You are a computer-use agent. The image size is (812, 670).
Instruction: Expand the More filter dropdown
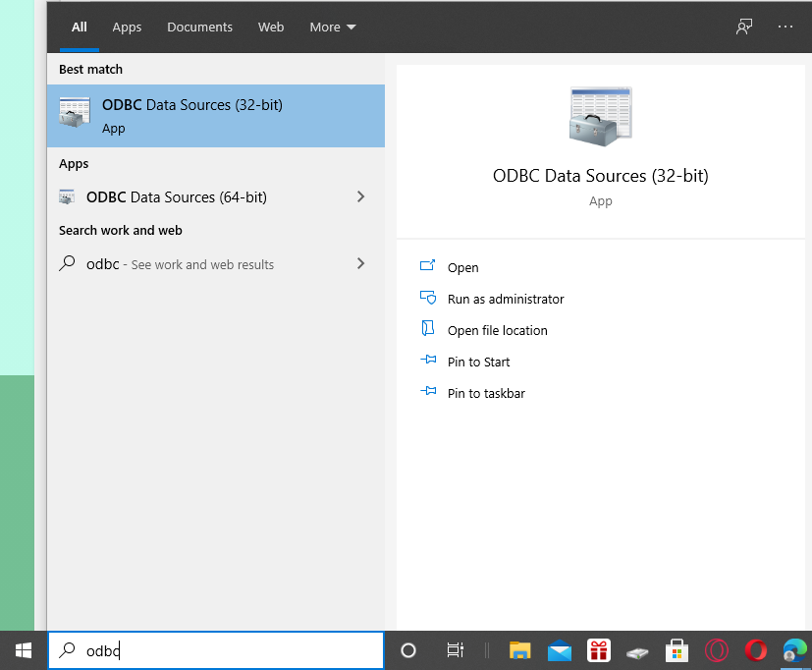pyautogui.click(x=333, y=27)
